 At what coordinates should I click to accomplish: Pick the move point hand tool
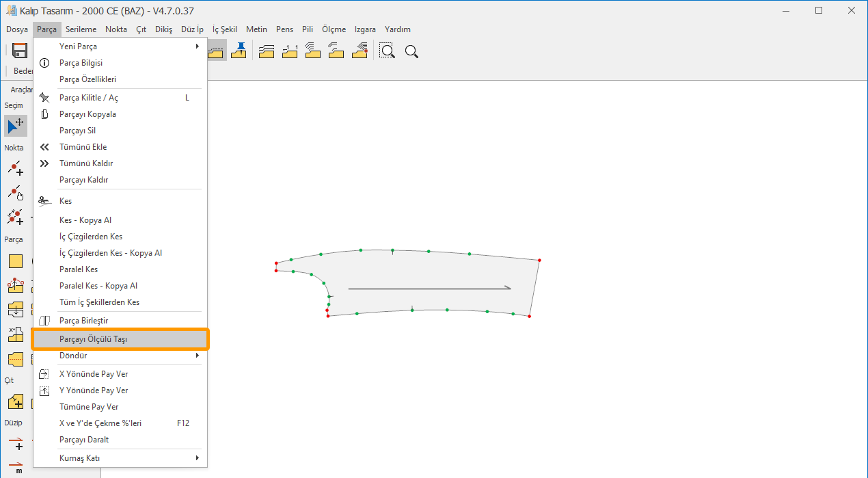coord(15,193)
